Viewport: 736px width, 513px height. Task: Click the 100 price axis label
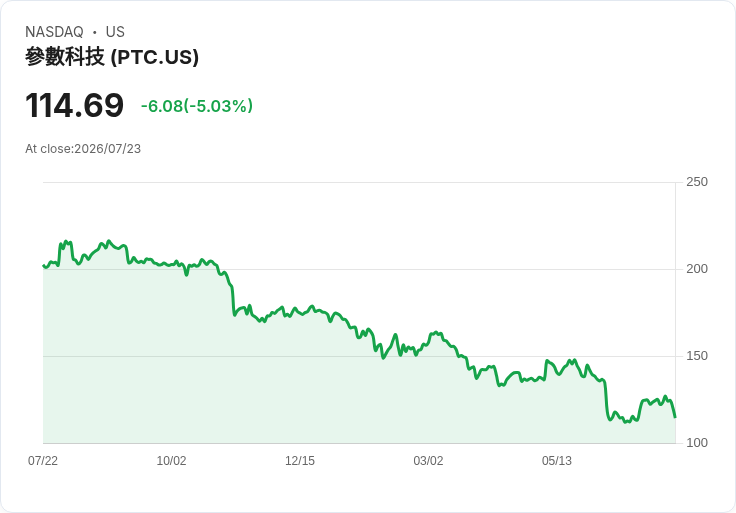pyautogui.click(x=697, y=443)
